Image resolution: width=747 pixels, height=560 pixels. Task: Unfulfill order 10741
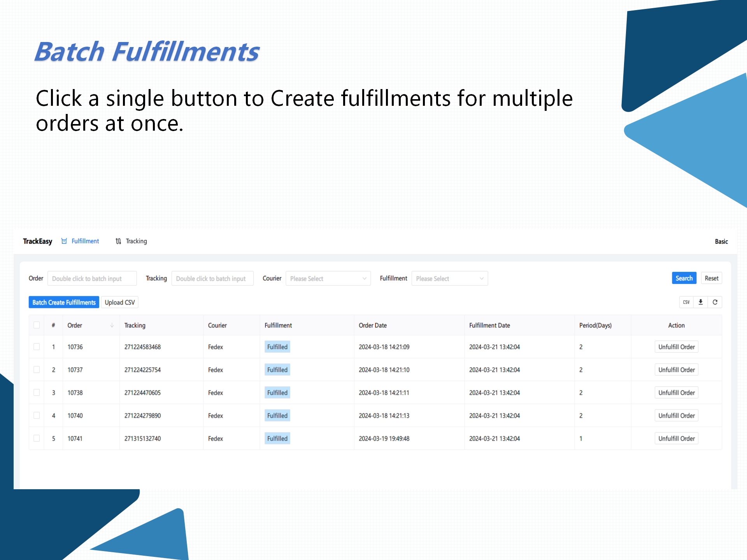point(677,438)
